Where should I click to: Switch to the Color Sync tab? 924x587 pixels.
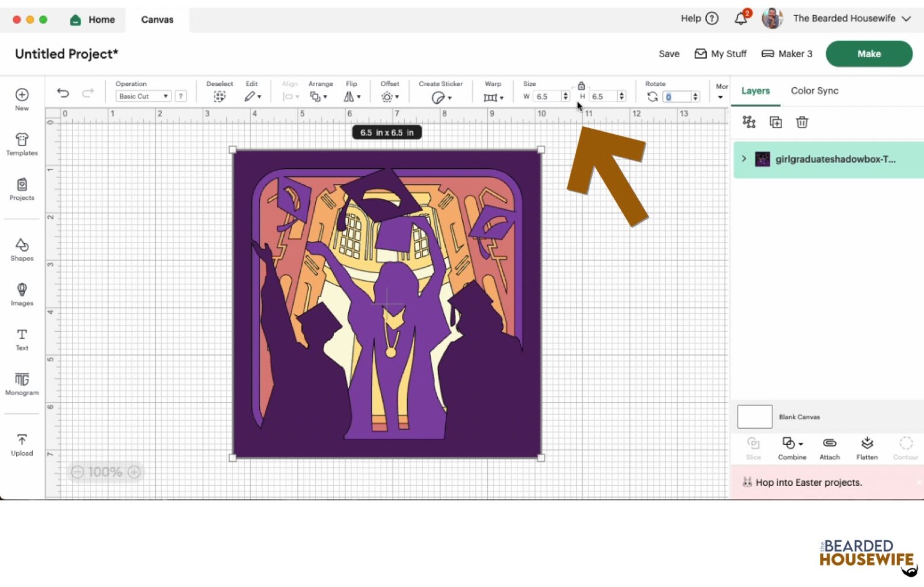[x=814, y=91]
